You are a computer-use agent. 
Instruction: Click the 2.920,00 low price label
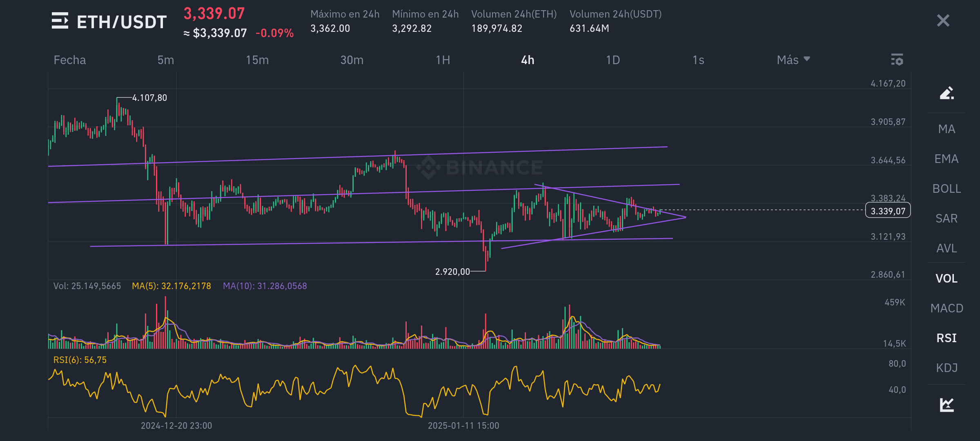click(452, 272)
